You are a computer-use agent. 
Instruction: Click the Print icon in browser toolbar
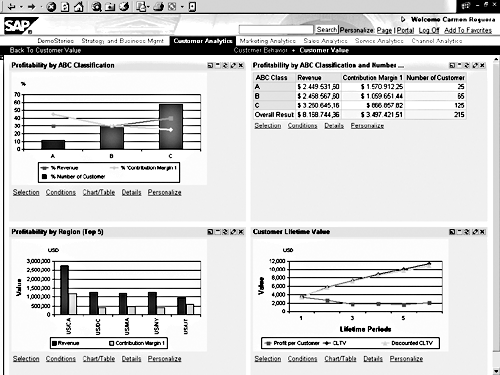159,7
